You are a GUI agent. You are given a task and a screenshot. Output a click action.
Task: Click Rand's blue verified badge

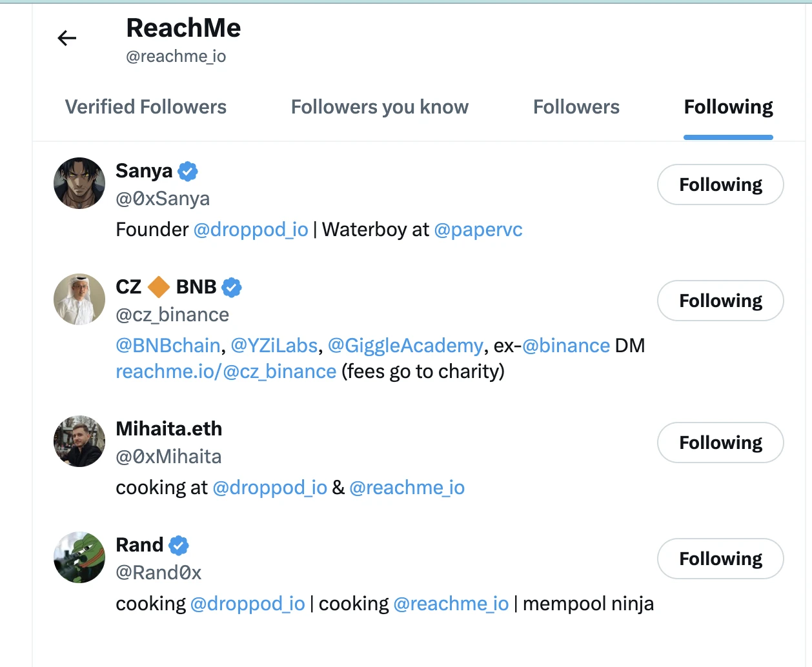(179, 545)
